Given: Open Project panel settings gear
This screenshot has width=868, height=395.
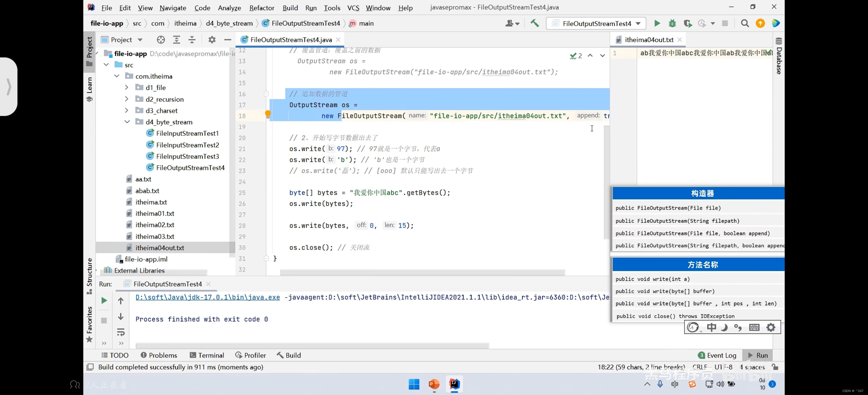Looking at the screenshot, I should pos(212,40).
